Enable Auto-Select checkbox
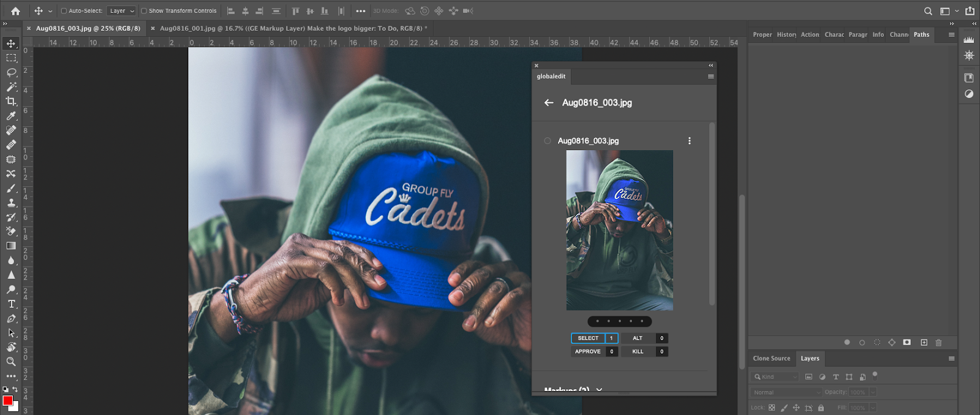 pos(64,11)
